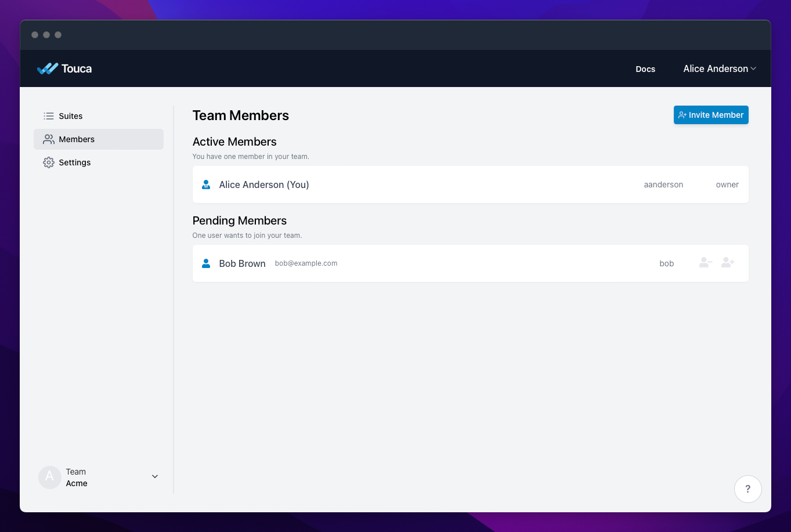Click the Acme team avatar circle
The height and width of the screenshot is (532, 791).
coord(50,477)
